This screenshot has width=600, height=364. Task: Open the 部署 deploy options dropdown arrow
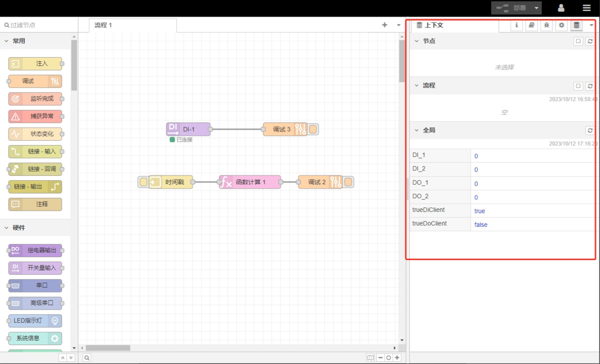point(536,8)
